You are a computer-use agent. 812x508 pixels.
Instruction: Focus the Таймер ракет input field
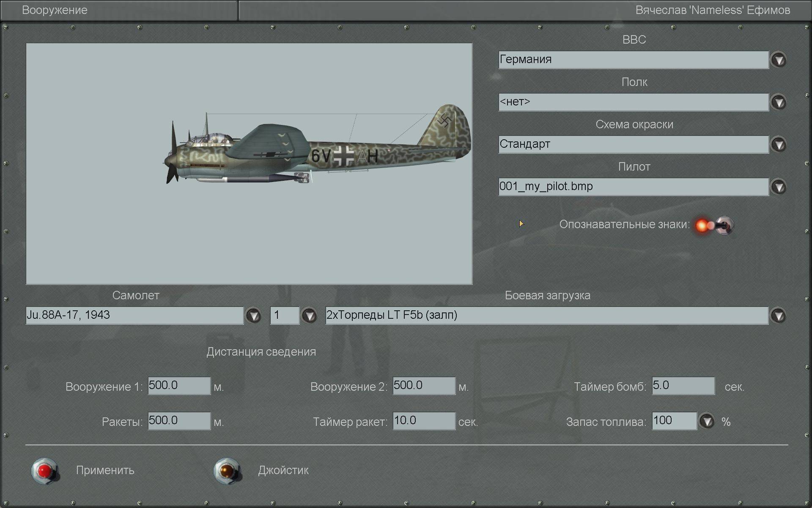coord(424,421)
